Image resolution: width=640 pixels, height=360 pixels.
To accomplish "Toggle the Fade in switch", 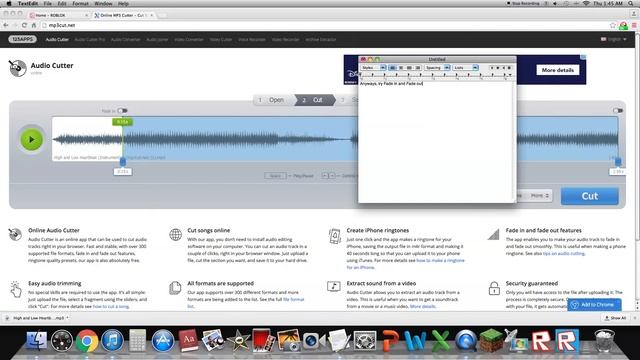I will click(x=122, y=111).
